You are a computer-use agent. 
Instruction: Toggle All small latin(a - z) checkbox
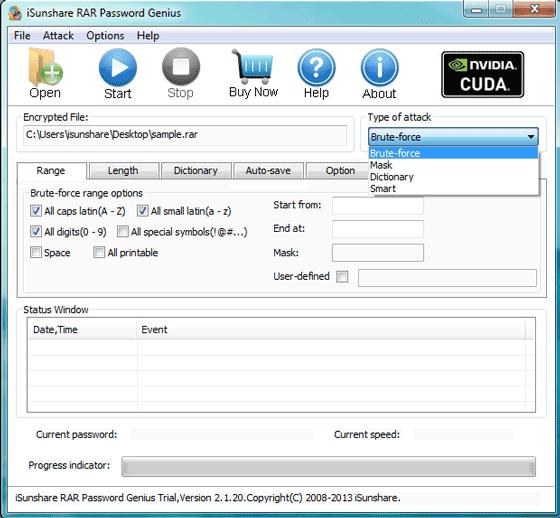coord(142,211)
